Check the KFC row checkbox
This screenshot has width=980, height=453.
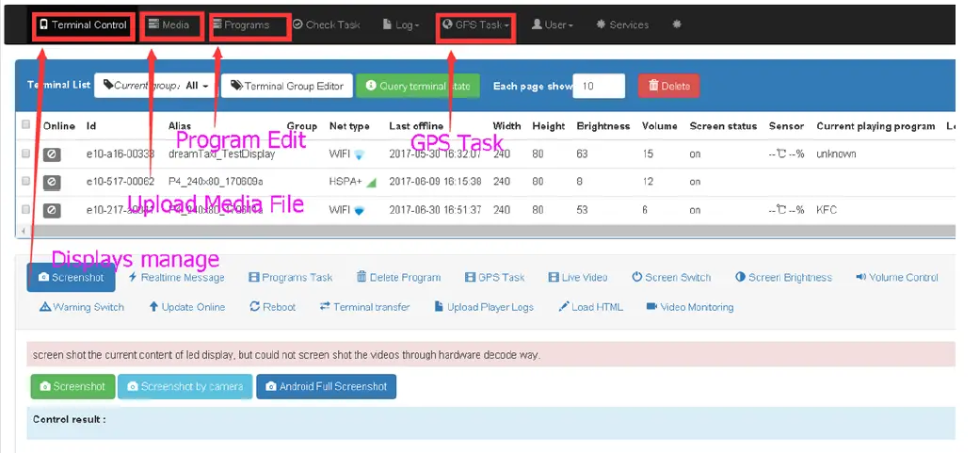pos(25,210)
